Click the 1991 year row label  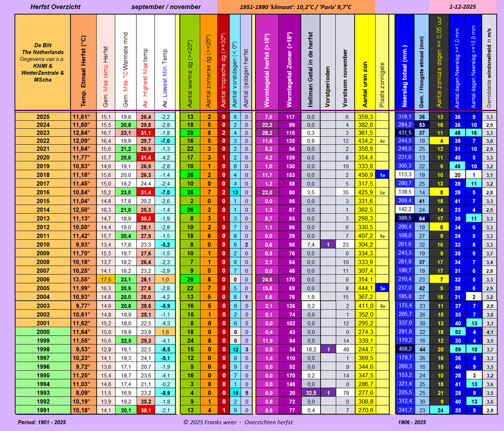pos(43,411)
